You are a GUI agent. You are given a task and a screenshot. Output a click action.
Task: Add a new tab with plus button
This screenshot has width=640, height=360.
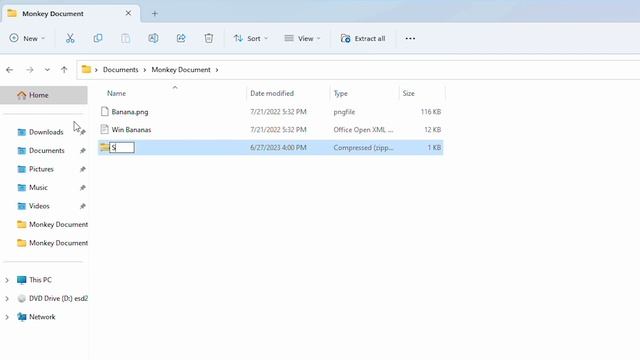pyautogui.click(x=154, y=13)
